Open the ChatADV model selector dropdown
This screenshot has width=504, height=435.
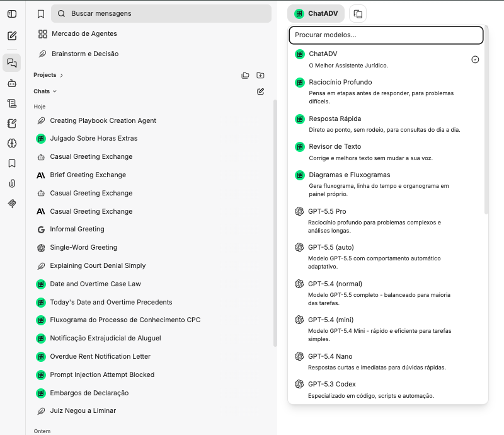(316, 13)
